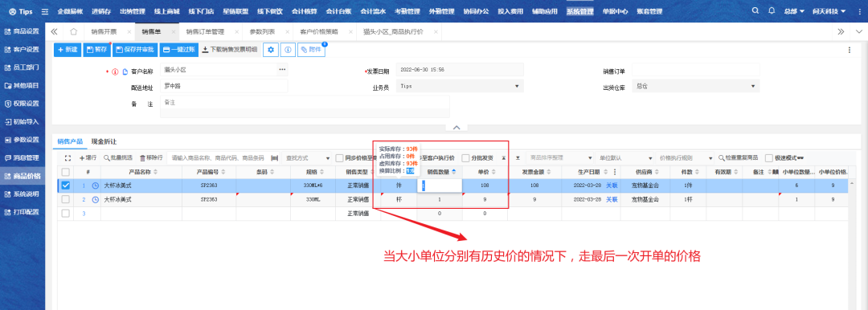Toggle 同步价格至客户执行价 checkbox

pos(339,157)
